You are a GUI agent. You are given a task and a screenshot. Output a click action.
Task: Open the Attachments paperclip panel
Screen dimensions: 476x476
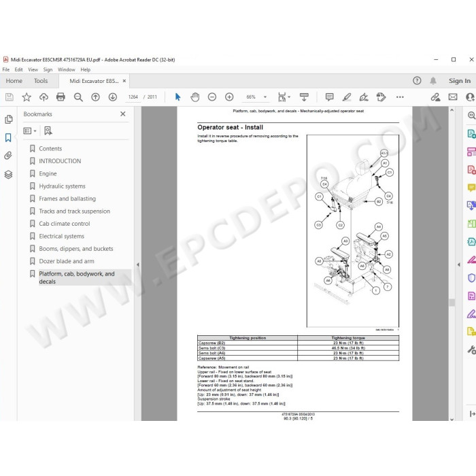8,156
